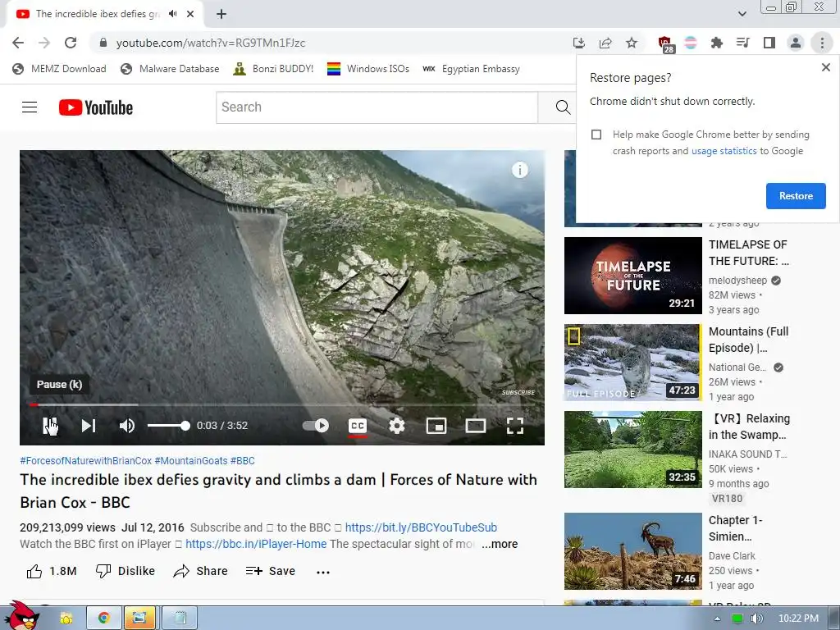The image size is (840, 630).
Task: Open the uBlock shield extension
Action: [664, 43]
